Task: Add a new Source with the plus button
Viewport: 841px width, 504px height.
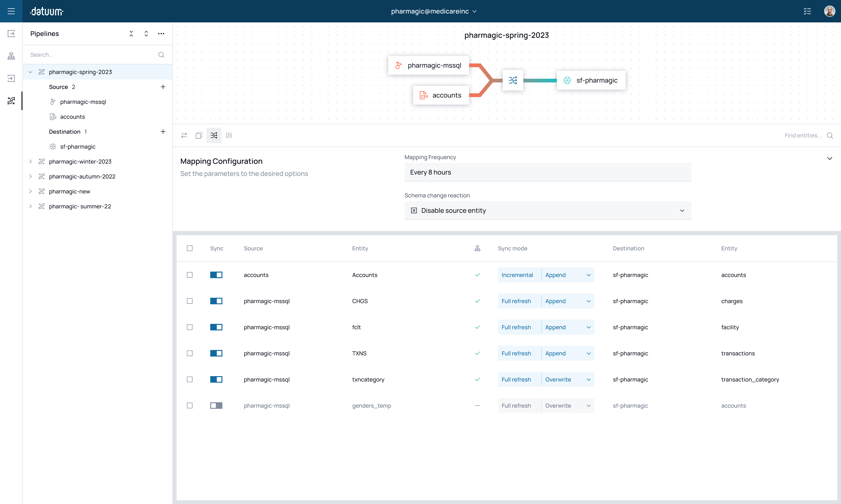Action: [x=163, y=87]
